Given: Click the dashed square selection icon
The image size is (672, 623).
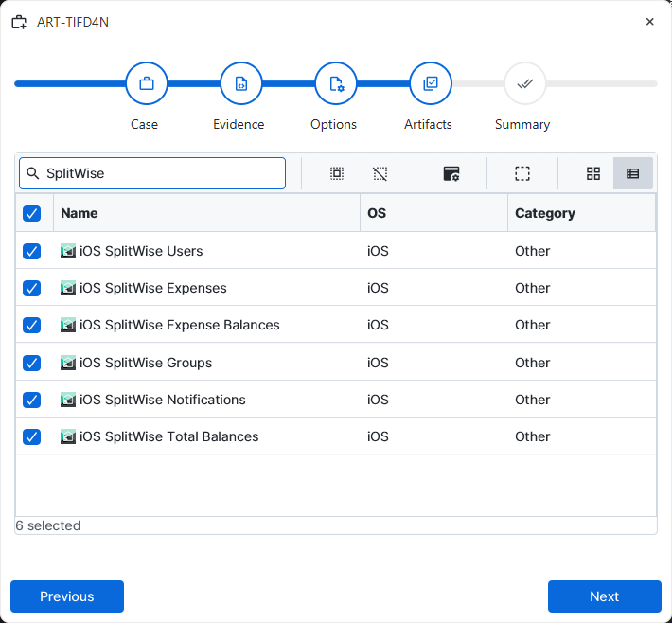Looking at the screenshot, I should click(522, 173).
